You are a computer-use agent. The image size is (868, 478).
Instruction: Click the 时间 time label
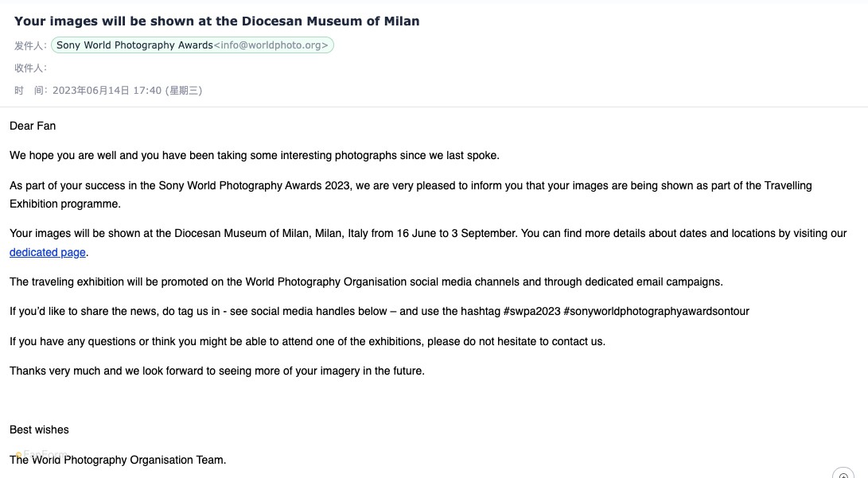pos(30,91)
